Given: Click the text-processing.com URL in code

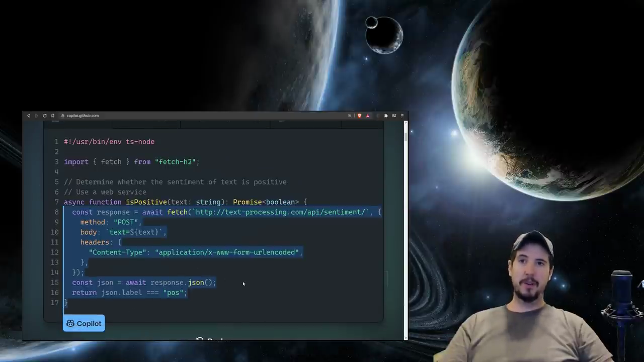Looking at the screenshot, I should click(280, 212).
